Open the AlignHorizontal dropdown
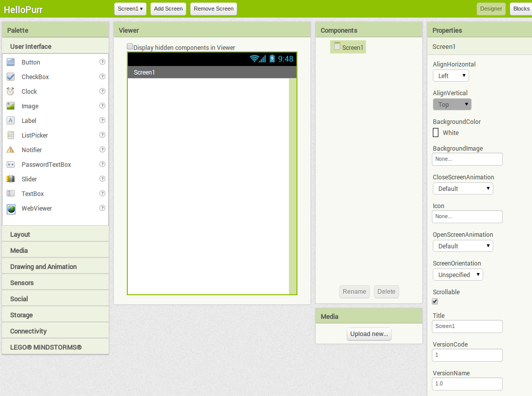Image resolution: width=532 pixels, height=396 pixels. tap(450, 76)
